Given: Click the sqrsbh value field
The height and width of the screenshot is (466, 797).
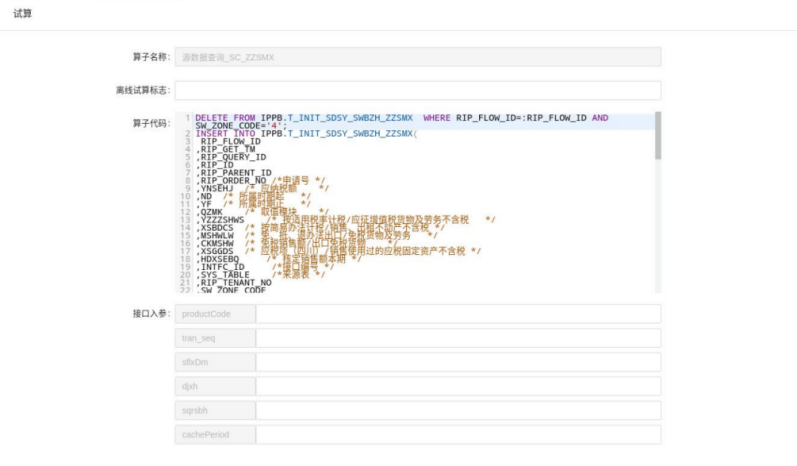Looking at the screenshot, I should point(458,411).
